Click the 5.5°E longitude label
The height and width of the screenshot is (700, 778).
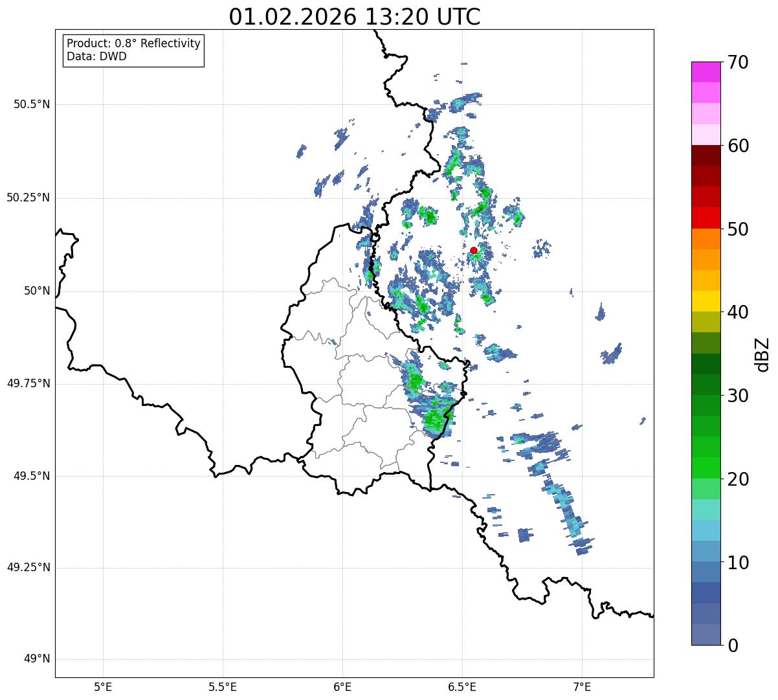pyautogui.click(x=223, y=686)
